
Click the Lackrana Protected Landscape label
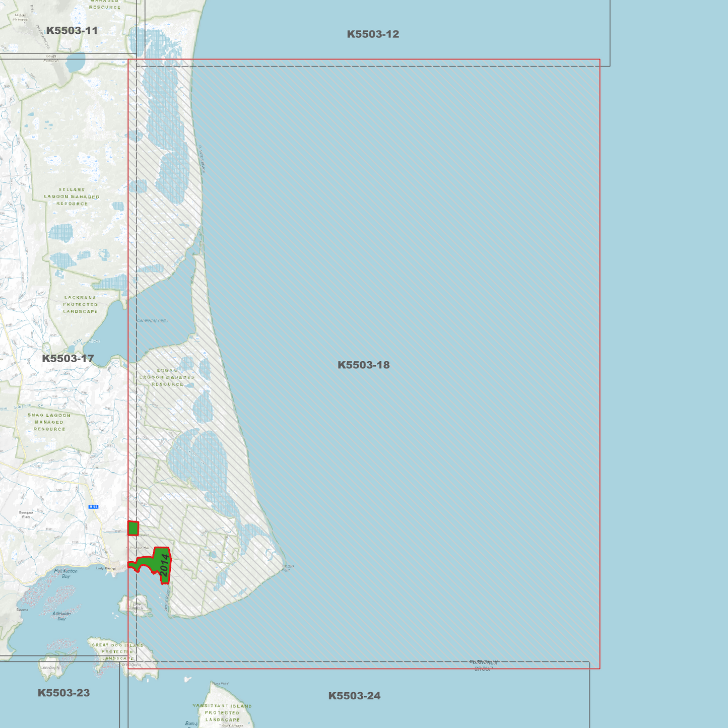coord(80,304)
